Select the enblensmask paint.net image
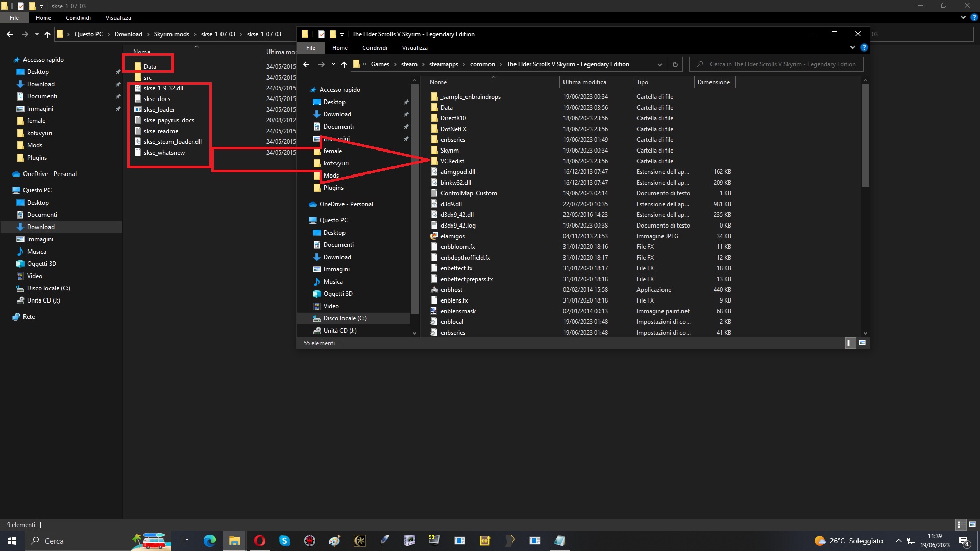 click(458, 311)
